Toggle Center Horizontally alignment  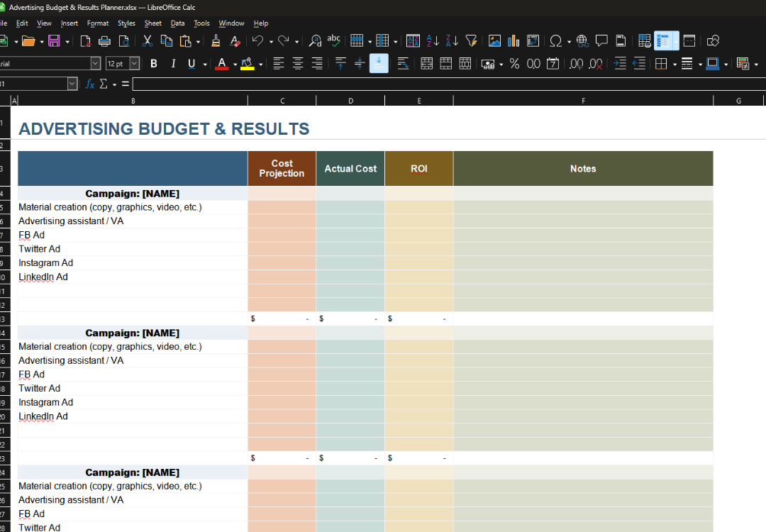tap(297, 64)
